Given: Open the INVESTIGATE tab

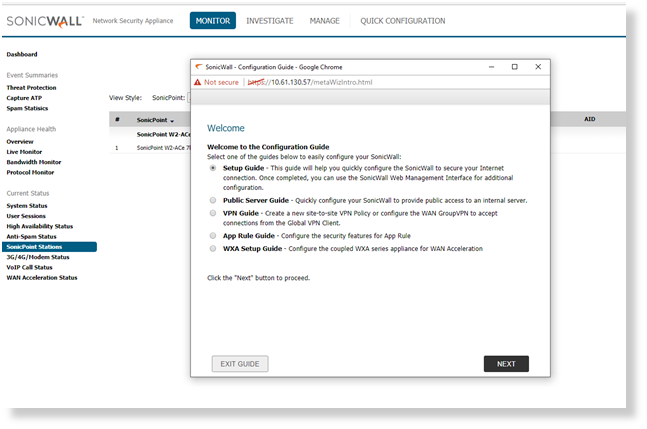Looking at the screenshot, I should 270,21.
